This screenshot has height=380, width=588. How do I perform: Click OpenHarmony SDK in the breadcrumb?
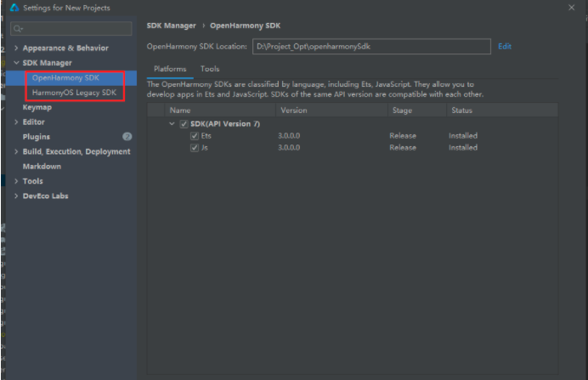(x=245, y=26)
